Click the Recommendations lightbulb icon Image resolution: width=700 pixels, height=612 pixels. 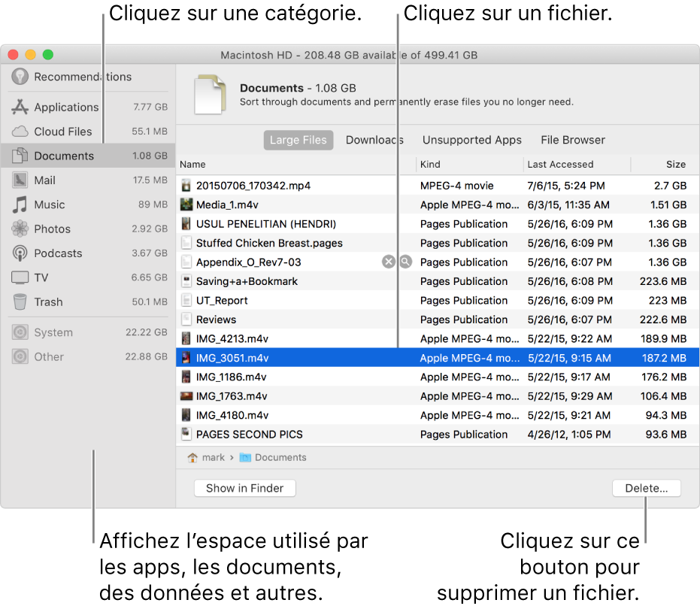[x=20, y=77]
